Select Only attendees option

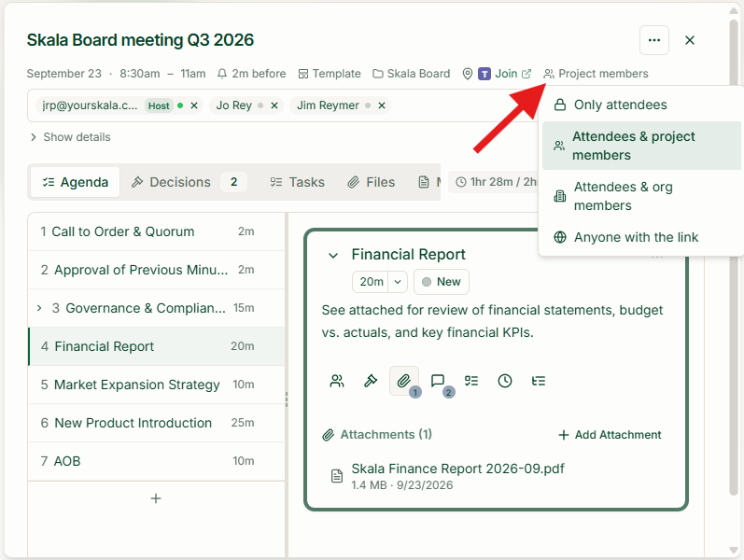pyautogui.click(x=641, y=105)
